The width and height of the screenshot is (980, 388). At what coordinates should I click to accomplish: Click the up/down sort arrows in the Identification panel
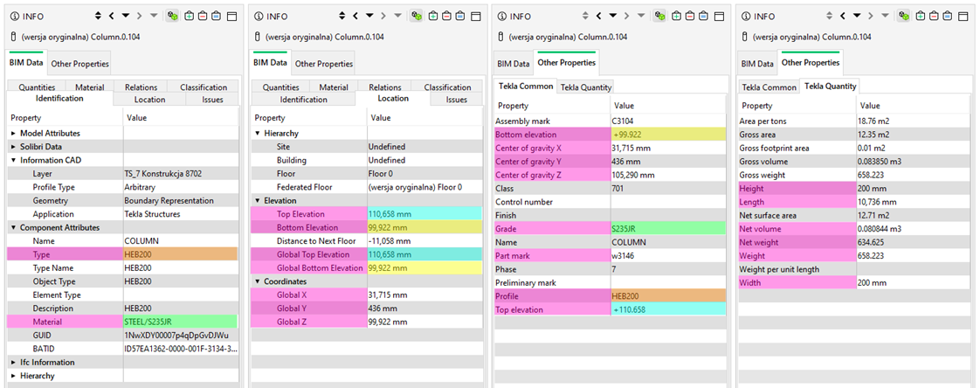[98, 16]
